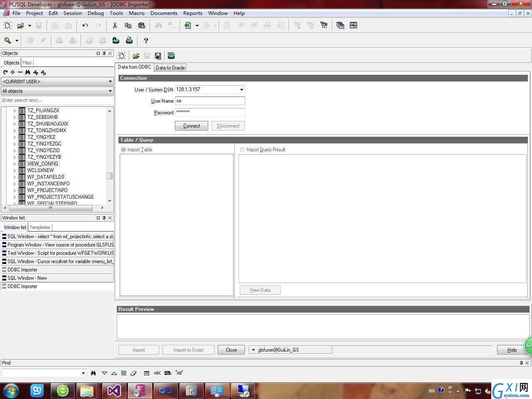Expand the WF_PROJECTINFO table node
This screenshot has height=399, width=532.
(x=15, y=190)
